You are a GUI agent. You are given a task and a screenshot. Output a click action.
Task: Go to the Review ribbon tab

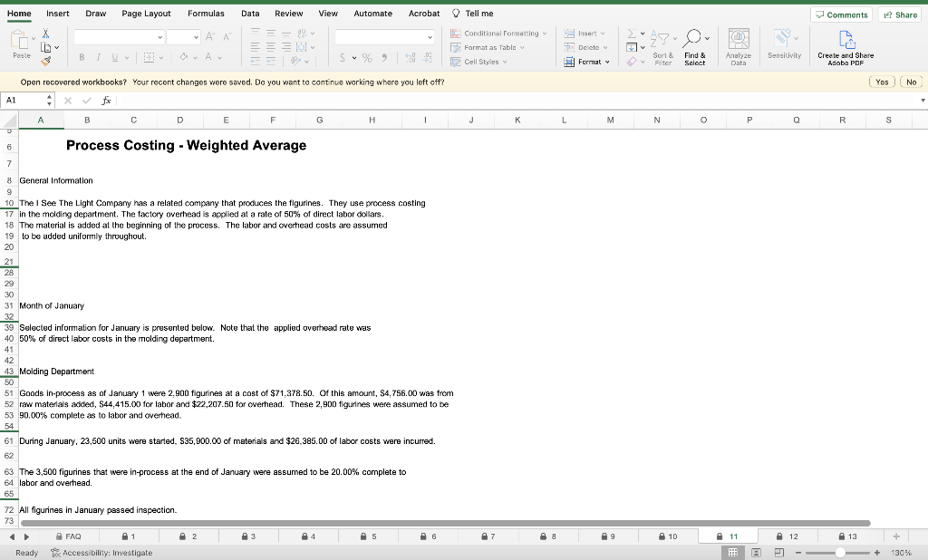[289, 13]
